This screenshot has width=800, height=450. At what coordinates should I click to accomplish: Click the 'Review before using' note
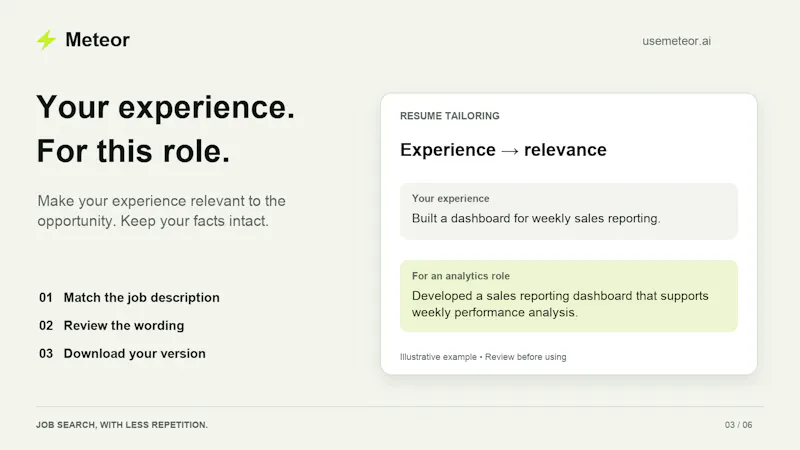coord(526,357)
